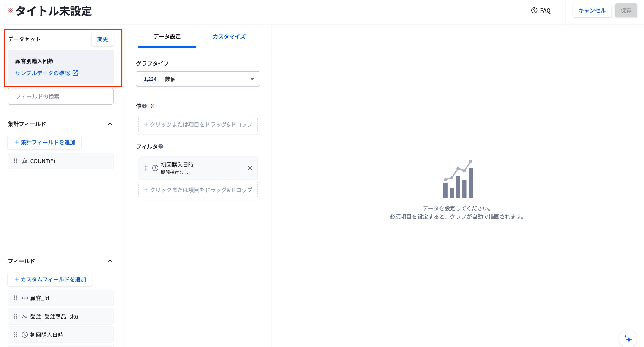Image resolution: width=644 pixels, height=347 pixels.
Task: Click the help icon next to フィルタ
Action: pyautogui.click(x=161, y=146)
